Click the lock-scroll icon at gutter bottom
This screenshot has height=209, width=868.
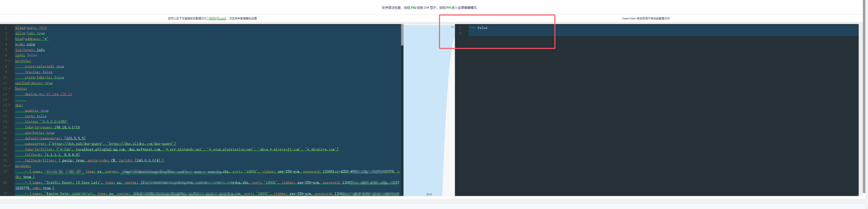(429, 194)
